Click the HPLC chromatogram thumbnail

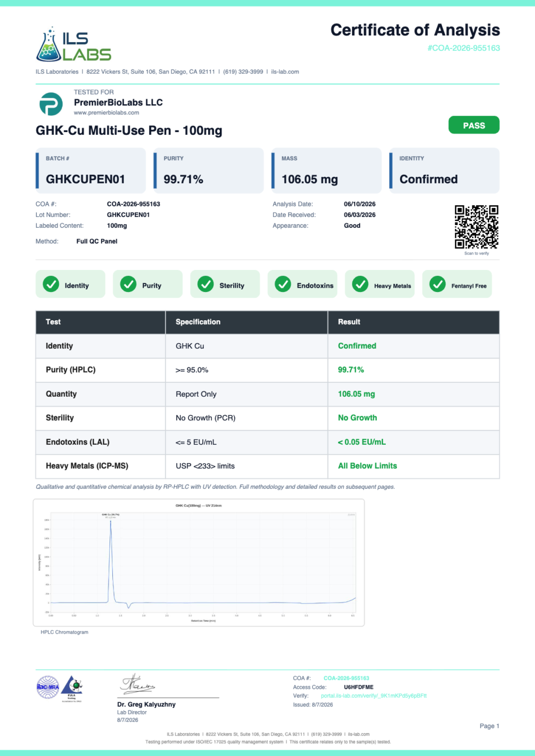click(198, 562)
